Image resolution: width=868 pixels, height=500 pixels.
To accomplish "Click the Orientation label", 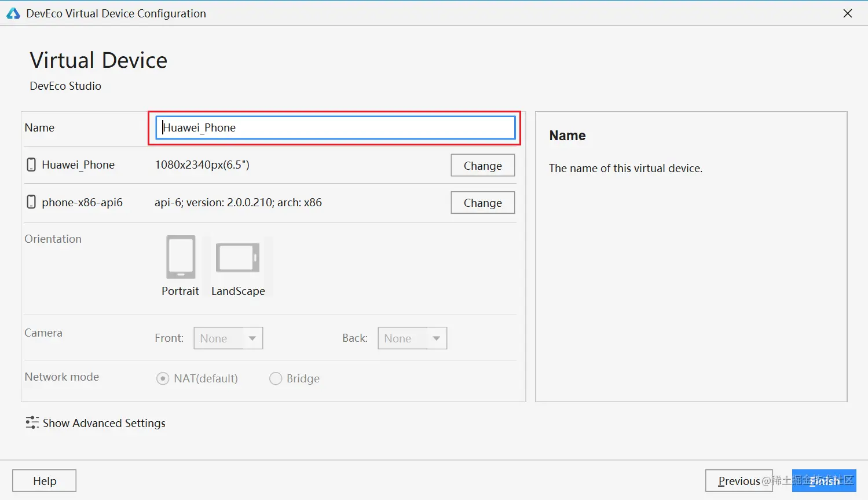I will (53, 239).
